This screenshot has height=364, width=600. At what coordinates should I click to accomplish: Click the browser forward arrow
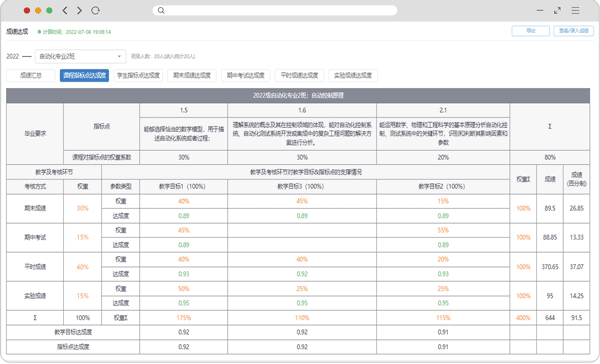(79, 10)
